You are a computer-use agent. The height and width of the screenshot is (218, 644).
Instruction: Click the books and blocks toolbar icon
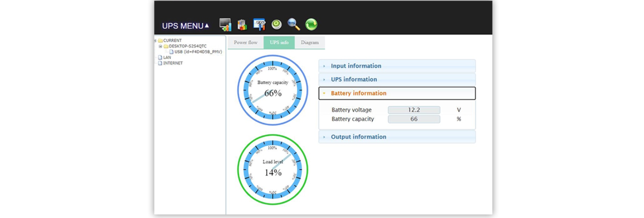242,24
